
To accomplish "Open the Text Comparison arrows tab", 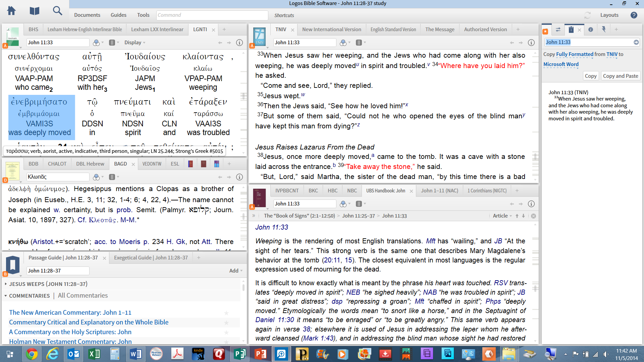I will pyautogui.click(x=558, y=29).
